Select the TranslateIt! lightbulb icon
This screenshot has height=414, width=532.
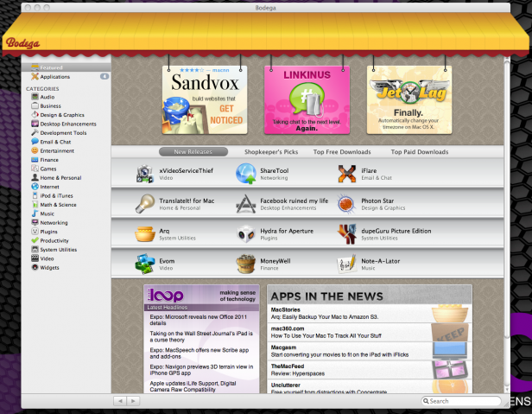pos(145,204)
